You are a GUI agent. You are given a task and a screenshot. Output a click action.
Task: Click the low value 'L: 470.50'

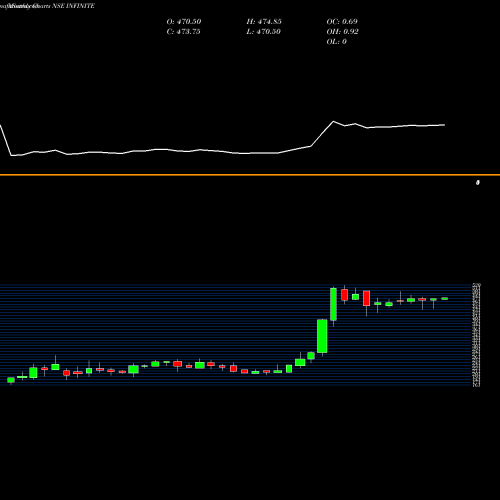click(x=263, y=32)
